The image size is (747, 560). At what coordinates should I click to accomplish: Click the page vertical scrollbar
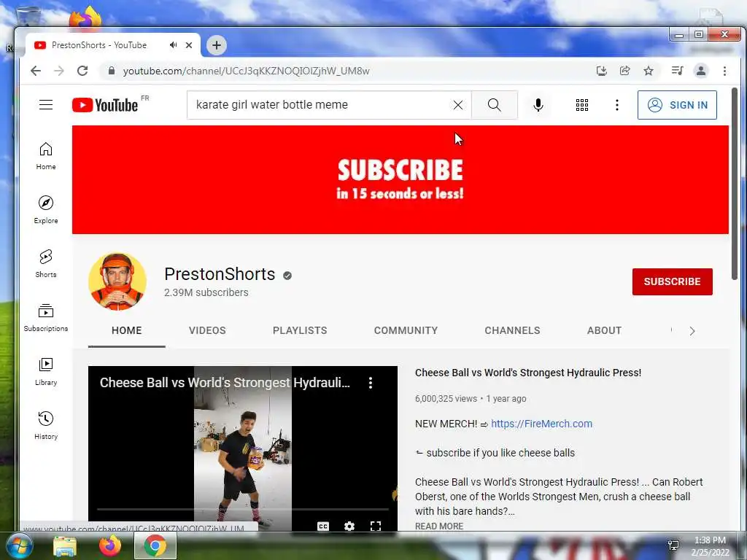(x=735, y=183)
